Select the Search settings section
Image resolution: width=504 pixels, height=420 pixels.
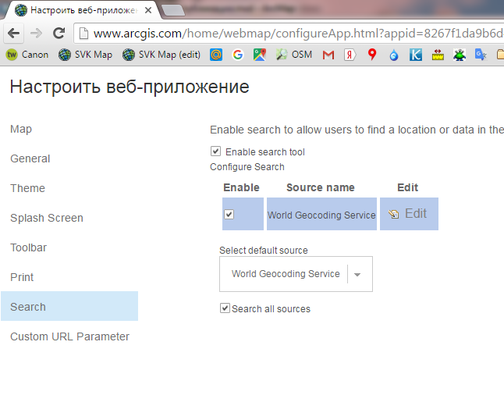pos(69,306)
